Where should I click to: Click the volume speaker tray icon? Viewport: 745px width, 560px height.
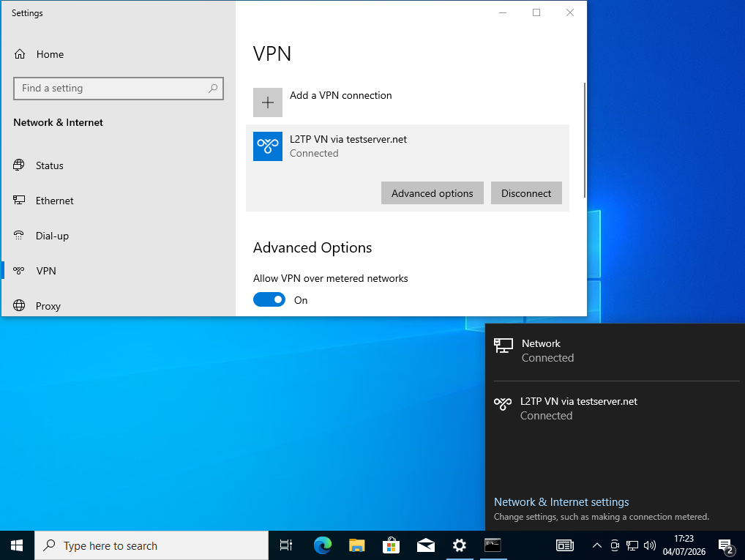650,545
